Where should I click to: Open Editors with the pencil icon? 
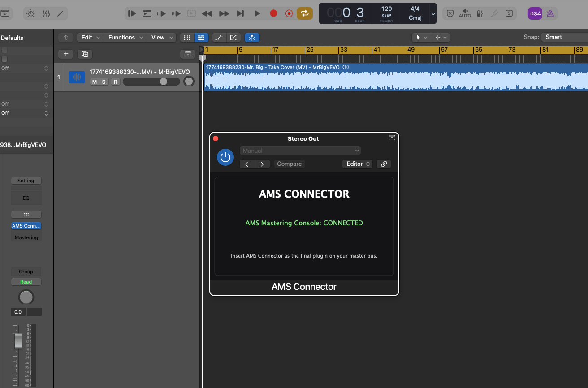[x=61, y=13]
